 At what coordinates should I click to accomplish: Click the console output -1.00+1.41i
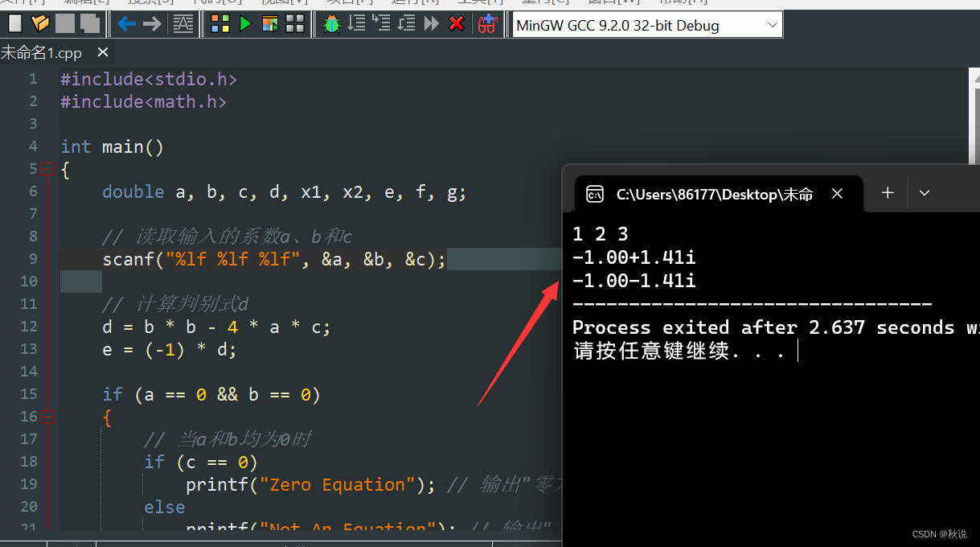pyautogui.click(x=634, y=257)
